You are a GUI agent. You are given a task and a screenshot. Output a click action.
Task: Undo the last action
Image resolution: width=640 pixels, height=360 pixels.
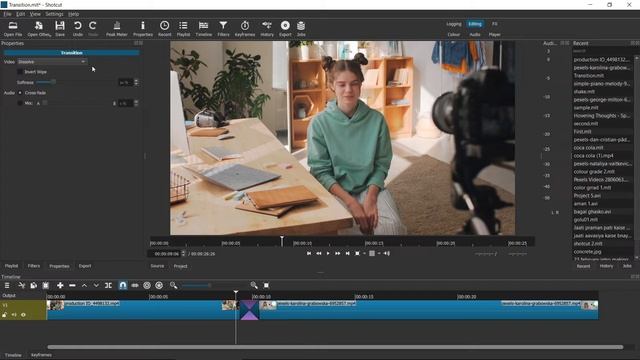pos(78,29)
